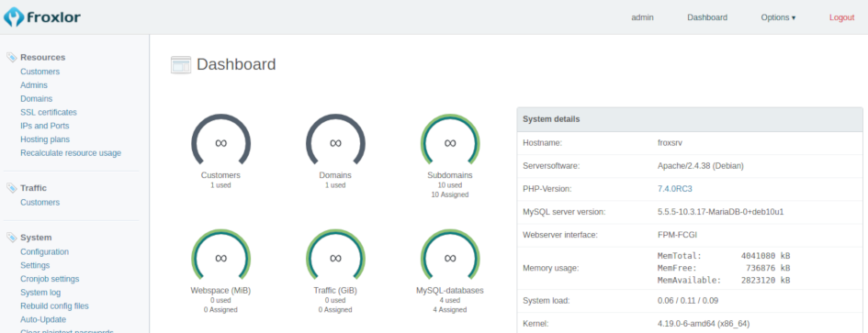Click the System section tag icon

tap(12, 238)
